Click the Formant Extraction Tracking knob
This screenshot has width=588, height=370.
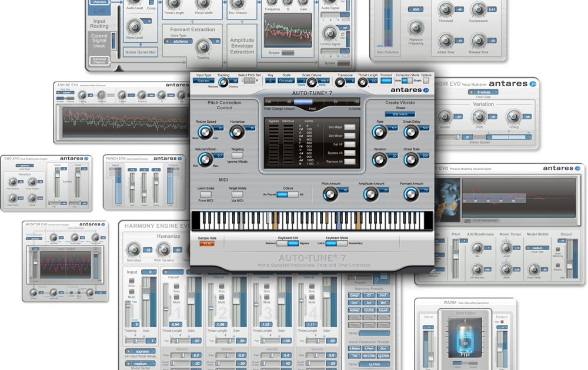[203, 46]
